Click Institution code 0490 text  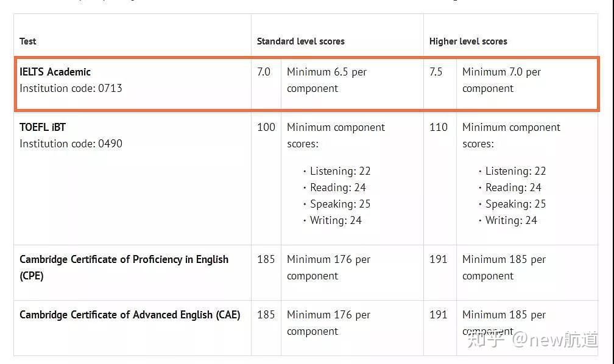(71, 144)
